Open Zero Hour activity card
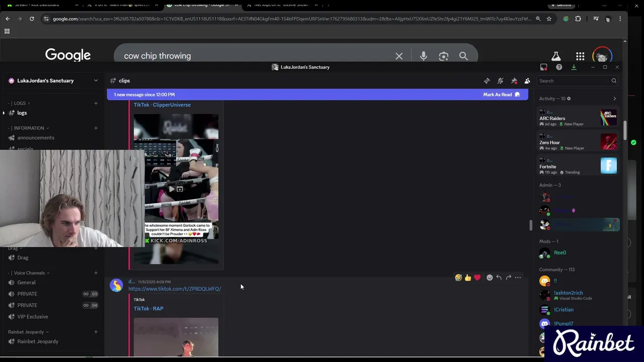The width and height of the screenshot is (644, 362). point(578,142)
